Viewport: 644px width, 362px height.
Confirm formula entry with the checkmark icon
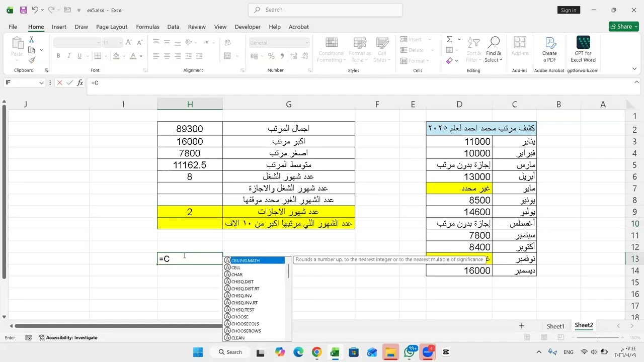tap(69, 82)
